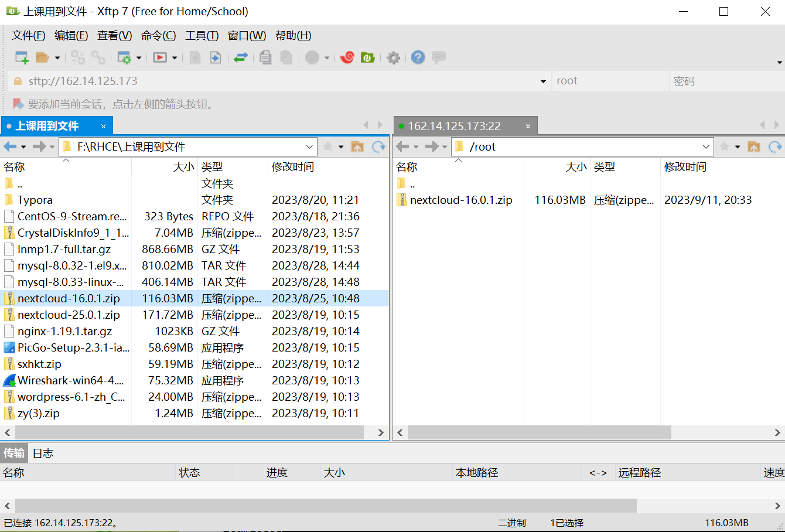Close the 162.14.125.173:22 tab
Image resolution: width=785 pixels, height=532 pixels.
528,126
